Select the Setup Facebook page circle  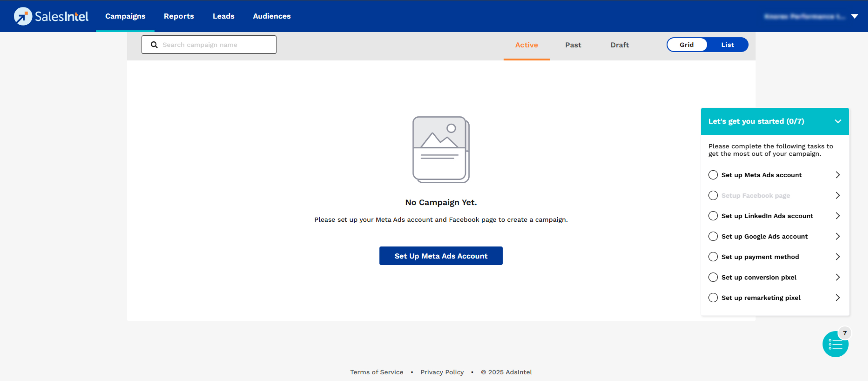point(713,195)
